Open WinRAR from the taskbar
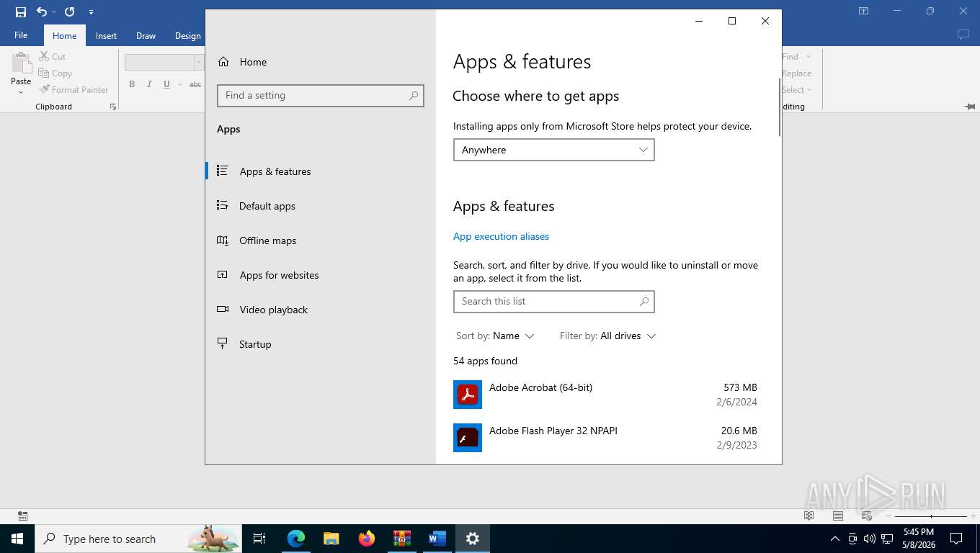Image resolution: width=980 pixels, height=553 pixels. pyautogui.click(x=401, y=539)
